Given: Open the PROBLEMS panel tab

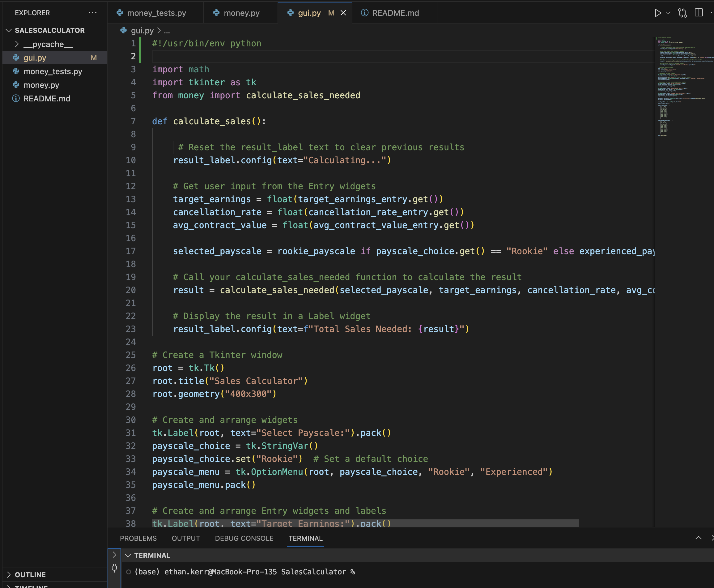Looking at the screenshot, I should [138, 538].
